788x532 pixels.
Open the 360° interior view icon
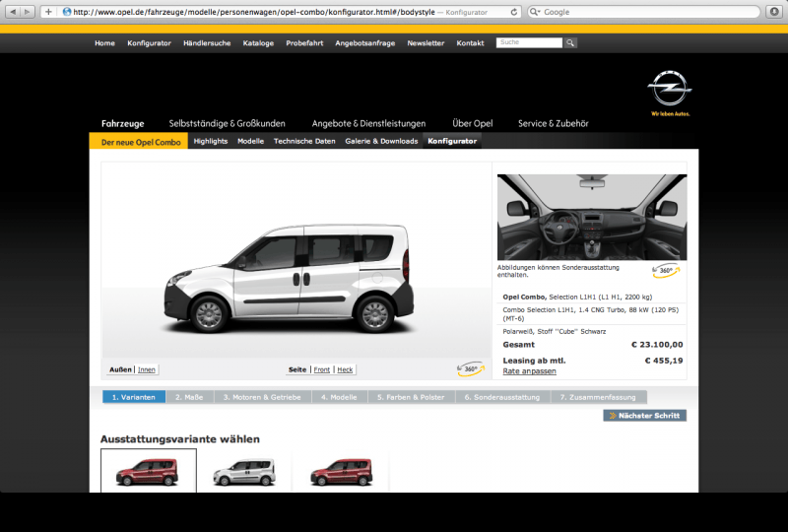(666, 271)
